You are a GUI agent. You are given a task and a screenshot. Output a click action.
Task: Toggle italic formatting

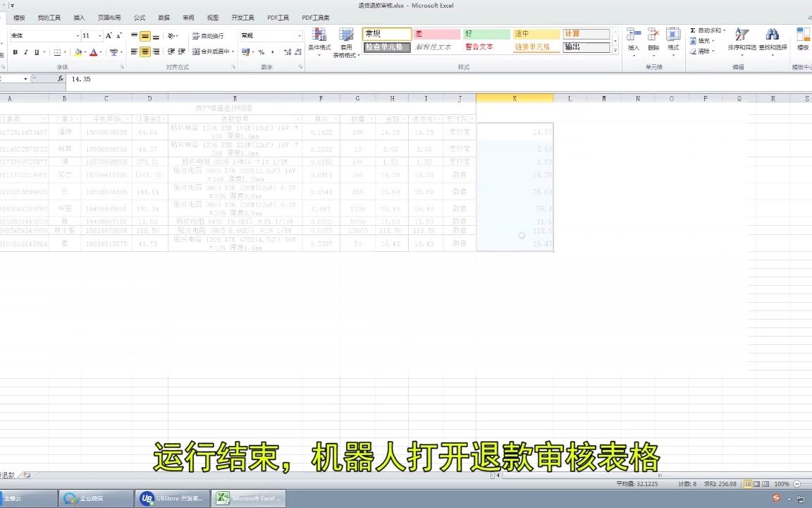[25, 52]
